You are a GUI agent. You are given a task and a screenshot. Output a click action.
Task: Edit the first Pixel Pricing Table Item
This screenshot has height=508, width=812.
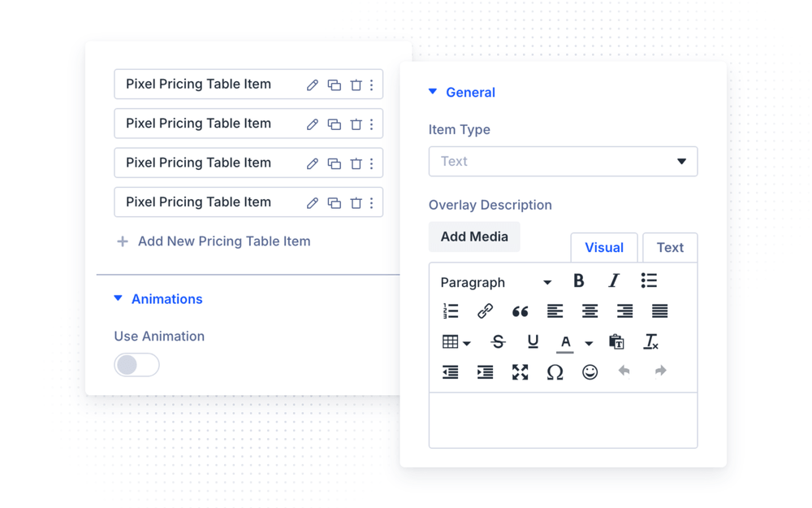[x=313, y=85]
